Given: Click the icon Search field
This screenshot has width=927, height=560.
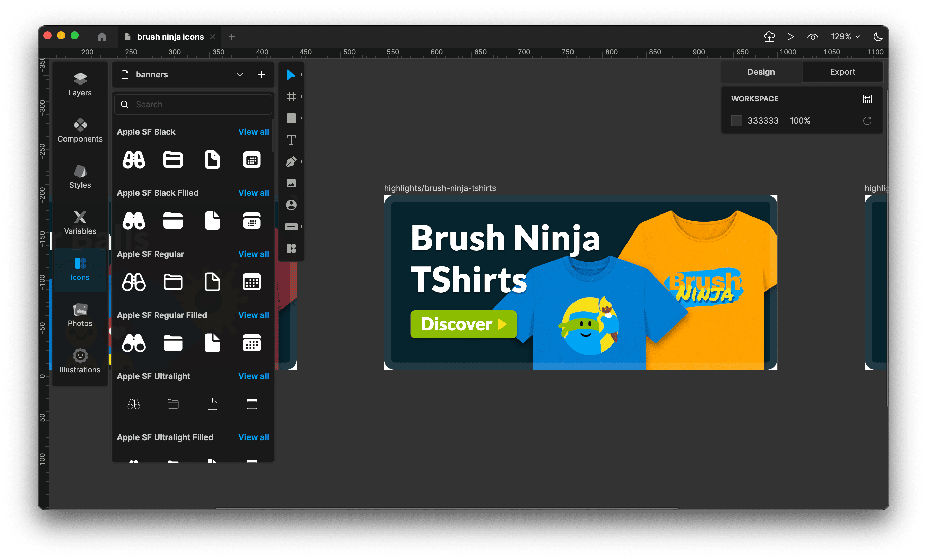Looking at the screenshot, I should (193, 104).
